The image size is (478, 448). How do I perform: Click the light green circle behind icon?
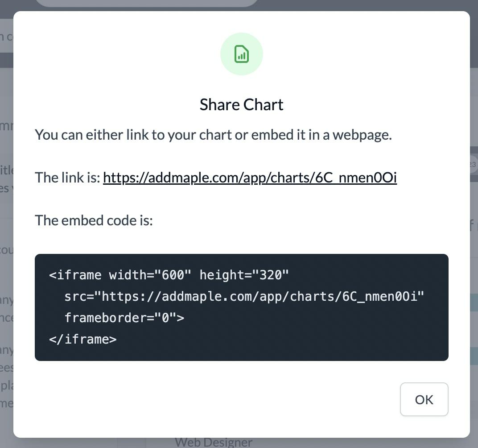coord(241,54)
